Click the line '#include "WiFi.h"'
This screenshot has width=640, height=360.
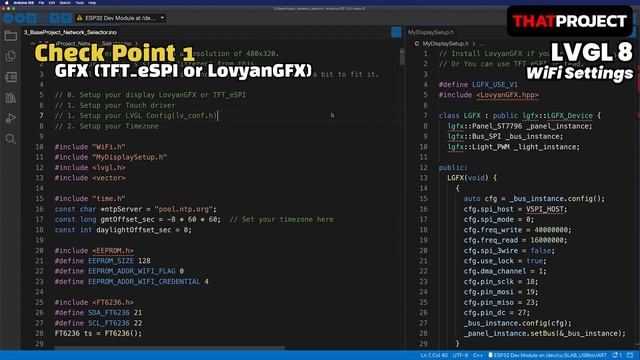pyautogui.click(x=90, y=147)
